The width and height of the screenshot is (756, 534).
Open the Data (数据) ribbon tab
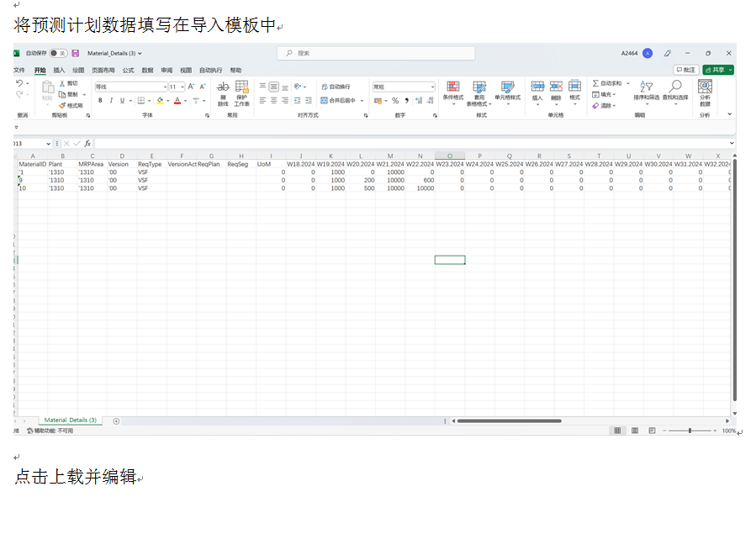(147, 71)
